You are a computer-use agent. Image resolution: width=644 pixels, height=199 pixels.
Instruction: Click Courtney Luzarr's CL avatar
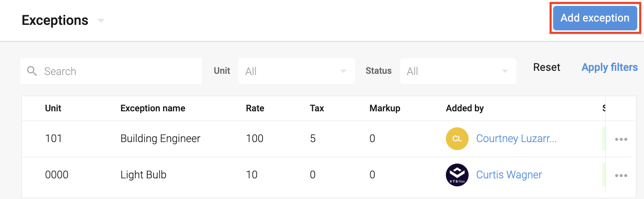point(457,139)
